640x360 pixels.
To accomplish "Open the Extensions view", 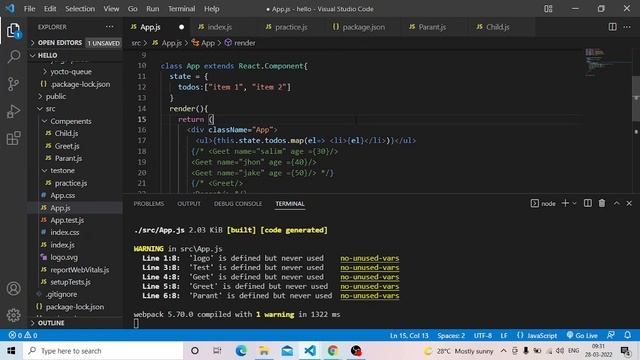I will click(x=13, y=138).
